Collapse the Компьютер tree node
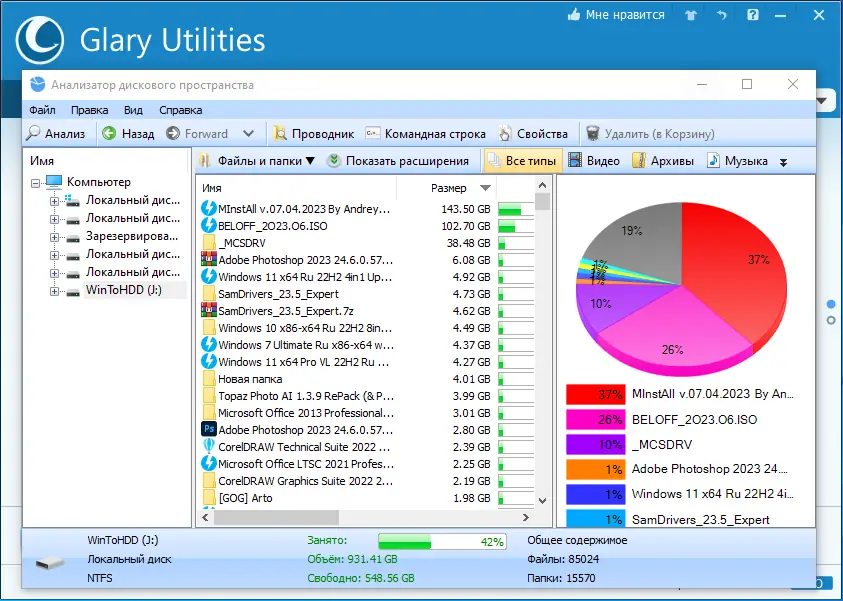The width and height of the screenshot is (843, 601). coord(35,183)
